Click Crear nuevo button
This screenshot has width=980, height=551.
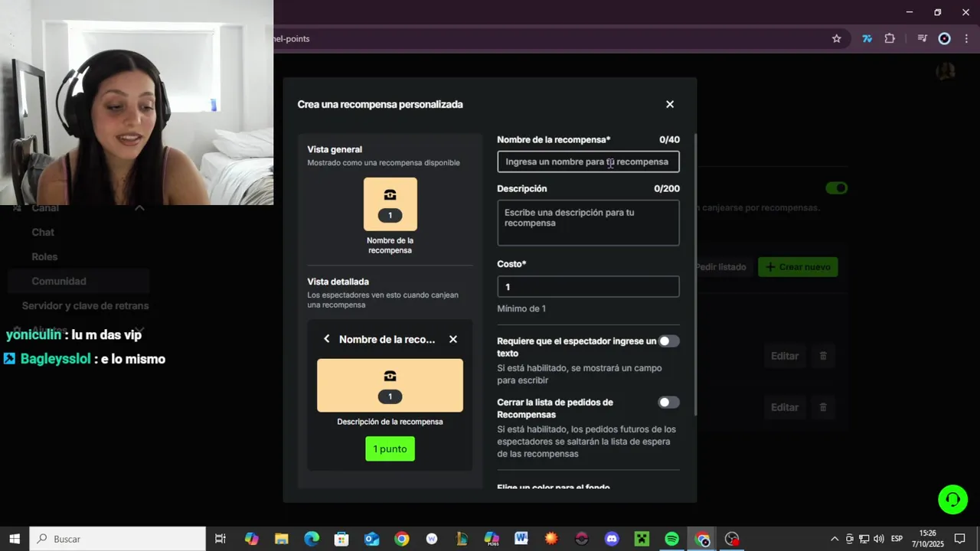click(798, 267)
